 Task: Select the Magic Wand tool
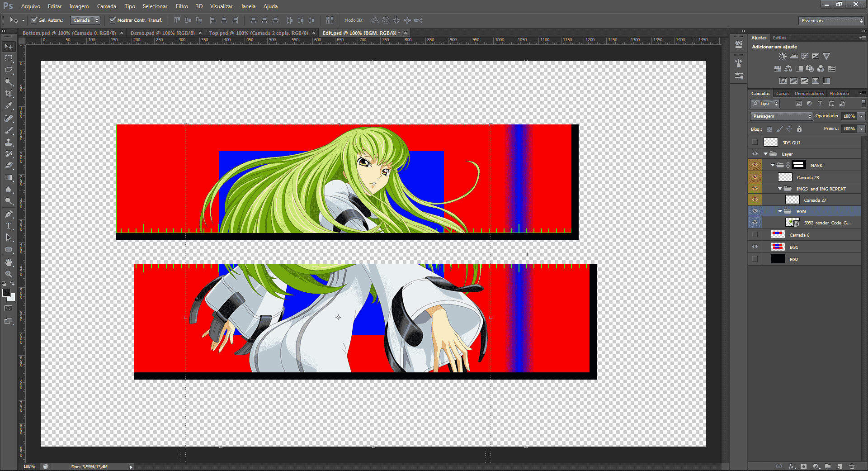pos(9,82)
